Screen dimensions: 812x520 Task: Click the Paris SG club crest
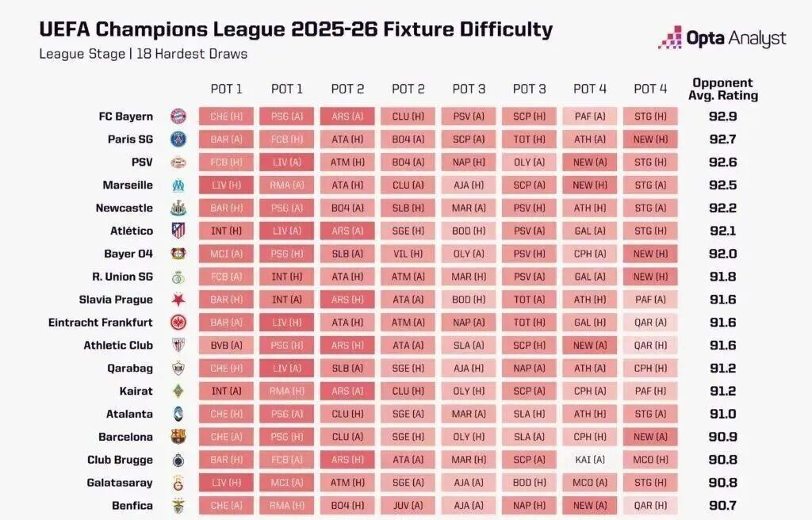pyautogui.click(x=178, y=140)
